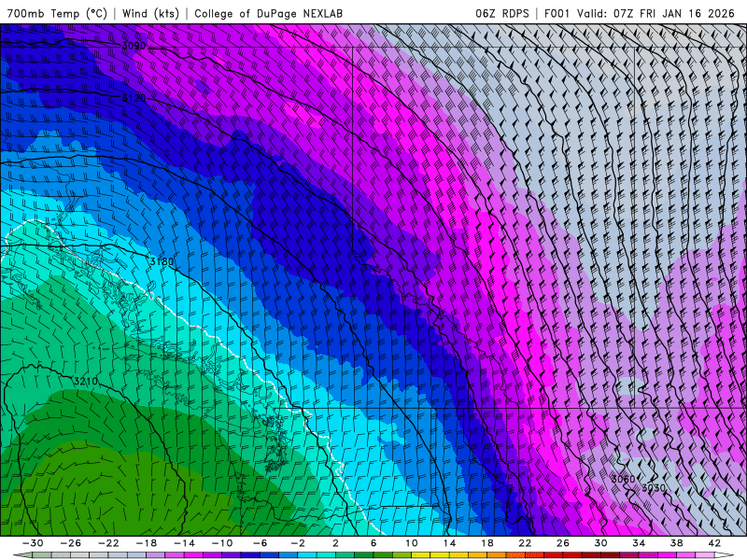Click the -14 colorbar value
Viewport: 747px width, 560px height.
(184, 543)
